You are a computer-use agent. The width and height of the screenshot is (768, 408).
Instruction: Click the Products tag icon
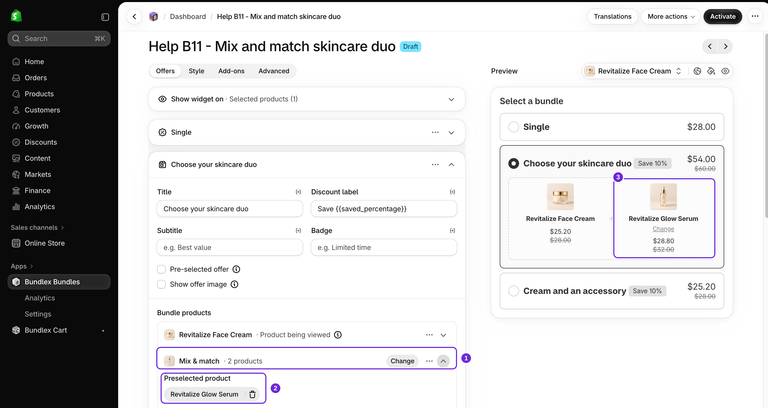point(16,94)
